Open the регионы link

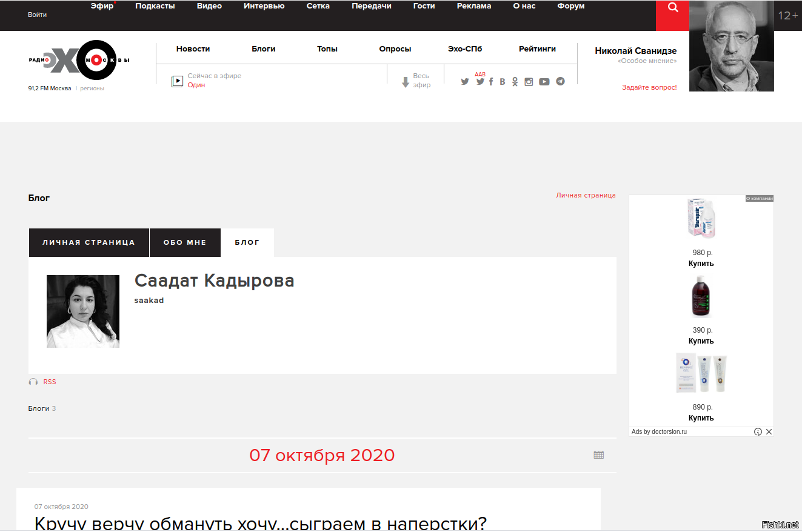92,88
